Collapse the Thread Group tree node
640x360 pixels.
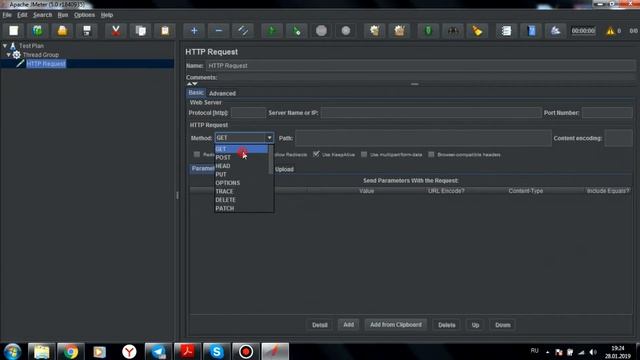point(9,54)
